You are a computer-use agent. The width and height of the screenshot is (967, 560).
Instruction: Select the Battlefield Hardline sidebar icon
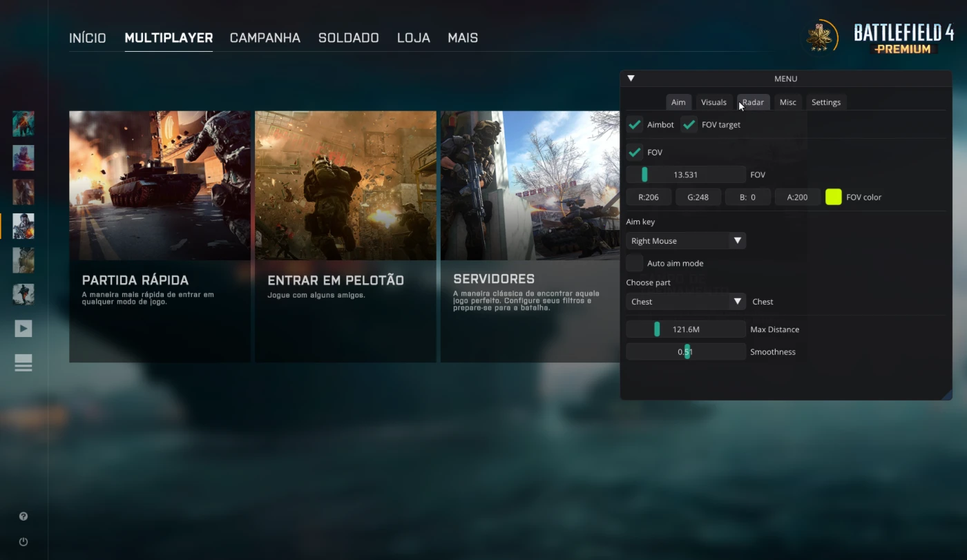coord(23,260)
